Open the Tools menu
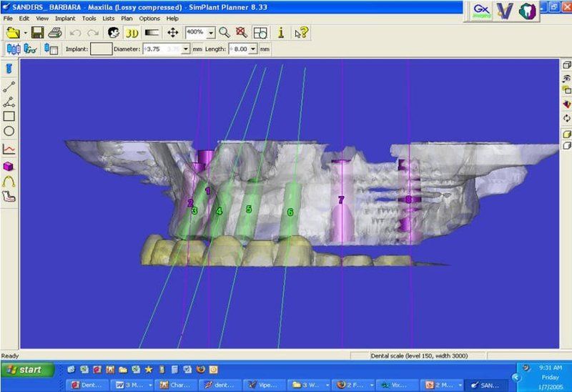Viewport: 572px width, 392px height. (x=89, y=19)
